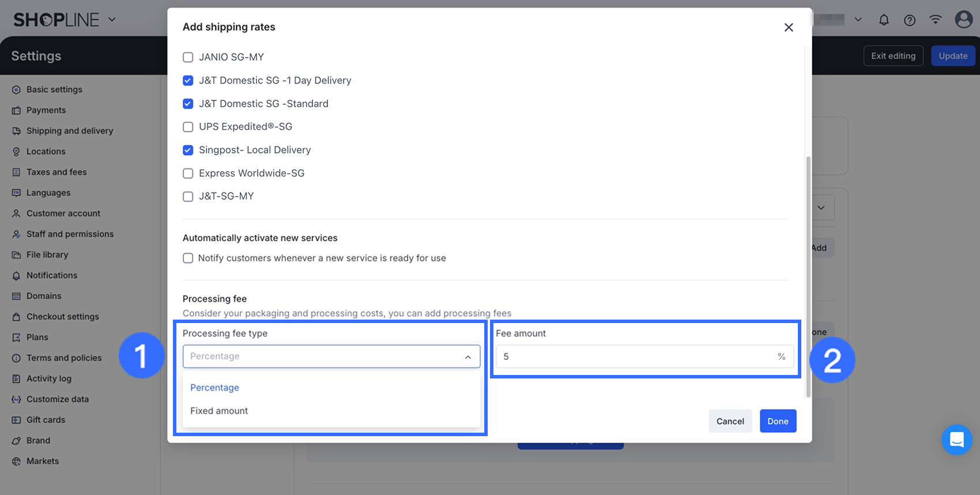The width and height of the screenshot is (980, 495).
Task: Open Languages settings
Action: [x=48, y=193]
